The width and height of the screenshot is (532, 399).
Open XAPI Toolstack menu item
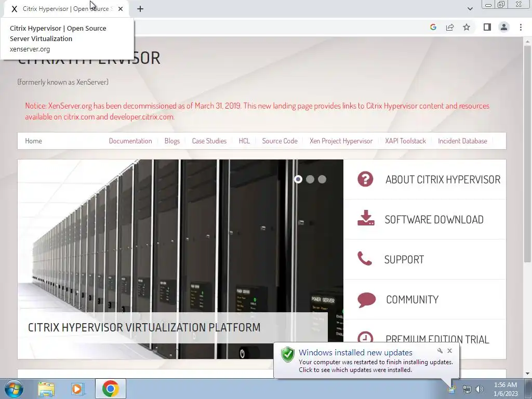click(405, 141)
